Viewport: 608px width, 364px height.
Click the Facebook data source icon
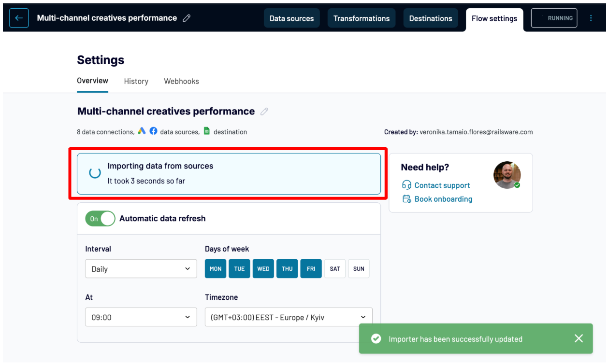click(153, 131)
